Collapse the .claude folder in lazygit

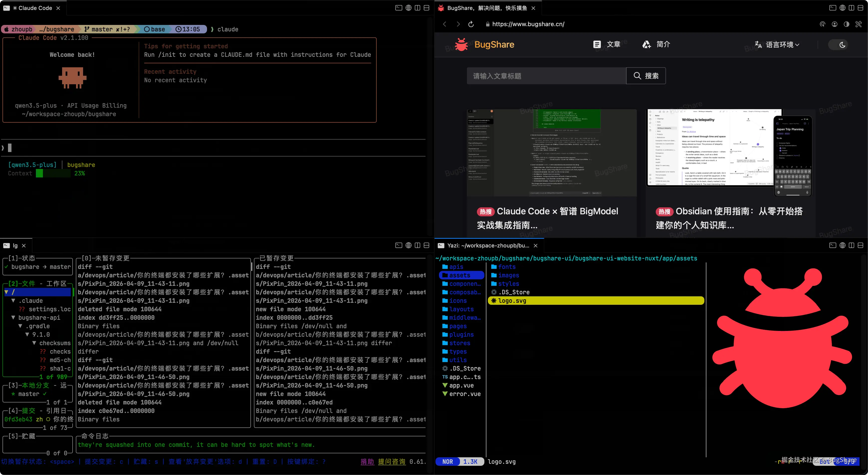(13, 301)
